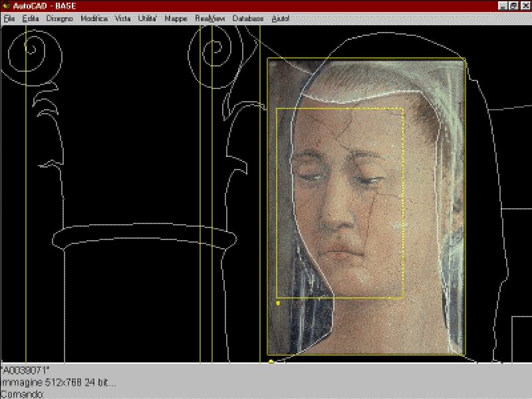Screen dimensions: 532x399
Task: Open the Disegno menu
Action: point(60,19)
